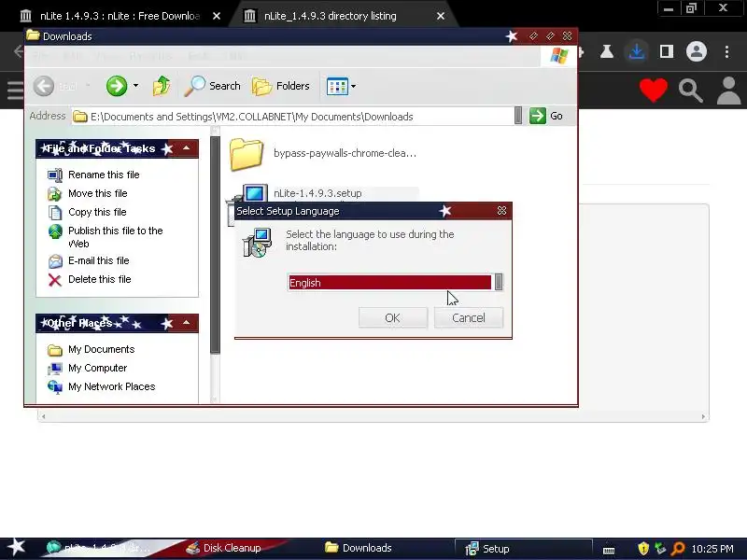
Task: Close the Select Setup Language dialog
Action: pyautogui.click(x=501, y=211)
